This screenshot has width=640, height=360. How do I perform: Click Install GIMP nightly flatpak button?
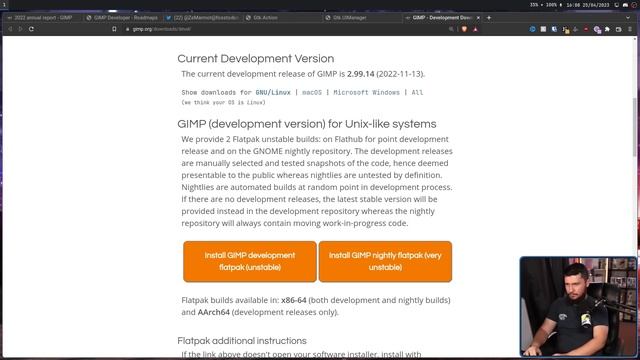tap(385, 261)
